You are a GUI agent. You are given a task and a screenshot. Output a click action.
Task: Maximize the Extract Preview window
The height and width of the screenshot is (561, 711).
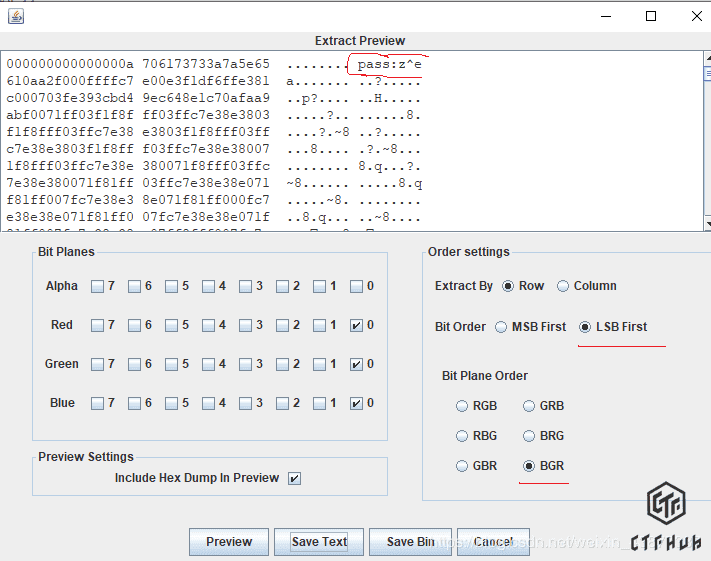[651, 16]
